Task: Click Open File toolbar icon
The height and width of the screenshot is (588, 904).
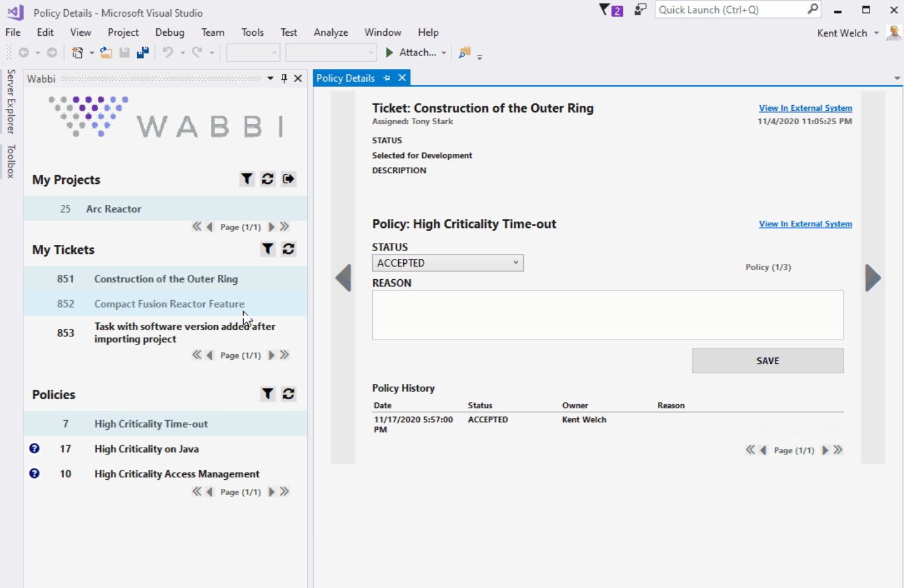Action: pos(106,53)
